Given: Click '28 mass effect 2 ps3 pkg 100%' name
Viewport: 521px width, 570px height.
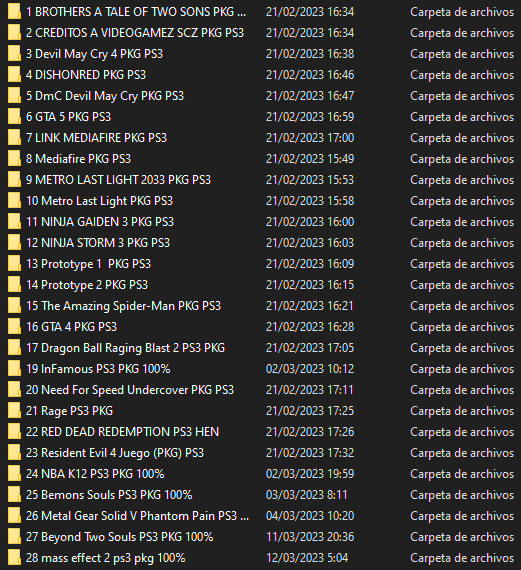Looking at the screenshot, I should click(x=105, y=558).
